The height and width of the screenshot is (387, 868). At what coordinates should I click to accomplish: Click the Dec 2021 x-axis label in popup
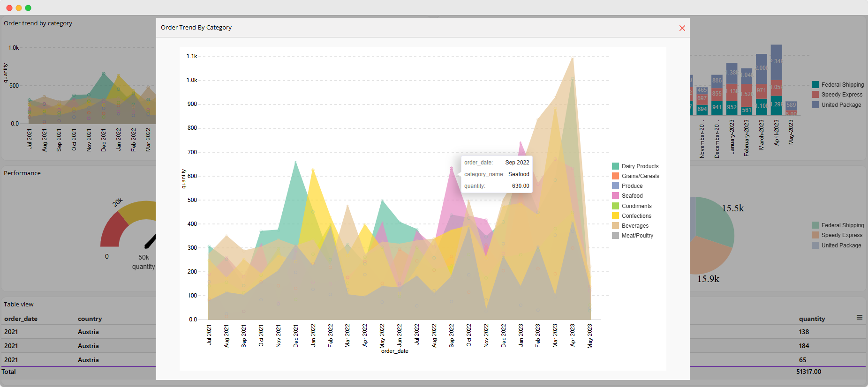click(x=296, y=336)
